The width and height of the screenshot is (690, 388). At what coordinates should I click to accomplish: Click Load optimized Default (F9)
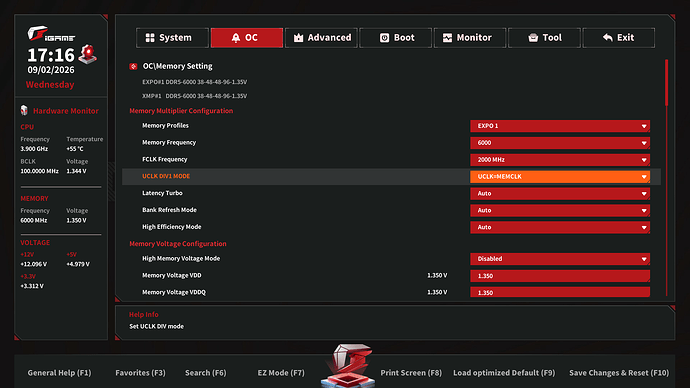pos(504,373)
